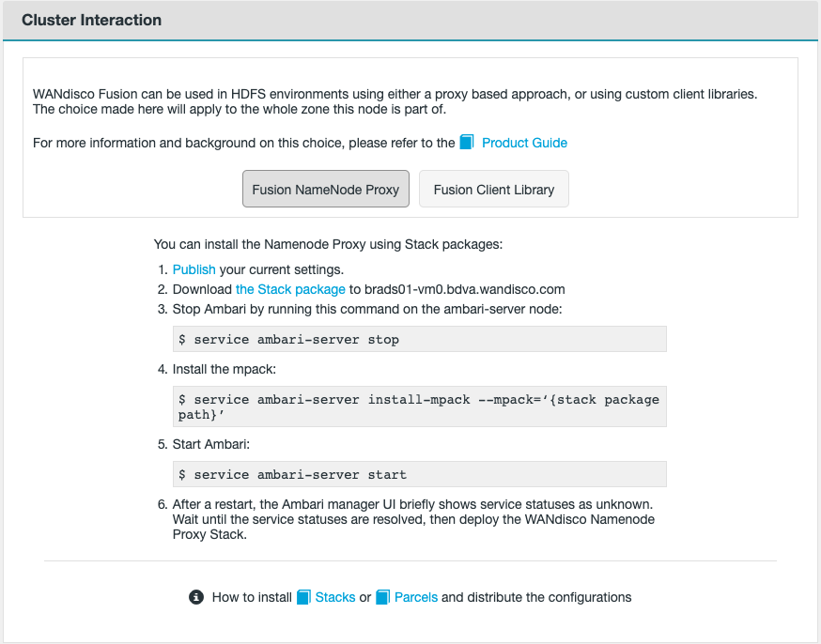Click the ambari-server start command box
Screen dimensions: 821x644
420,474
